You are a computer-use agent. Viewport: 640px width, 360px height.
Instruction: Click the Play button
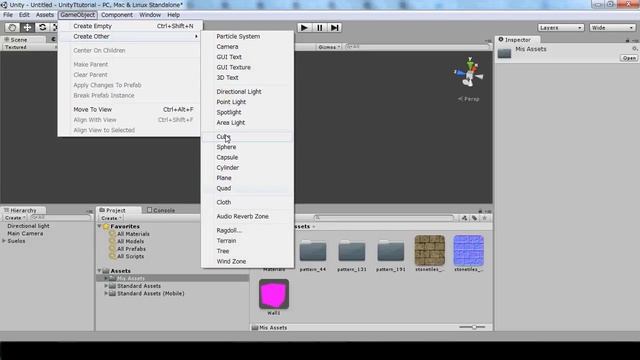pos(304,28)
